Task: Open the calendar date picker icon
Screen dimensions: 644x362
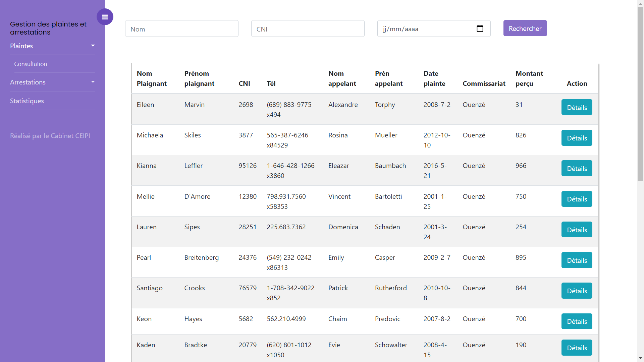Action: 480,28
